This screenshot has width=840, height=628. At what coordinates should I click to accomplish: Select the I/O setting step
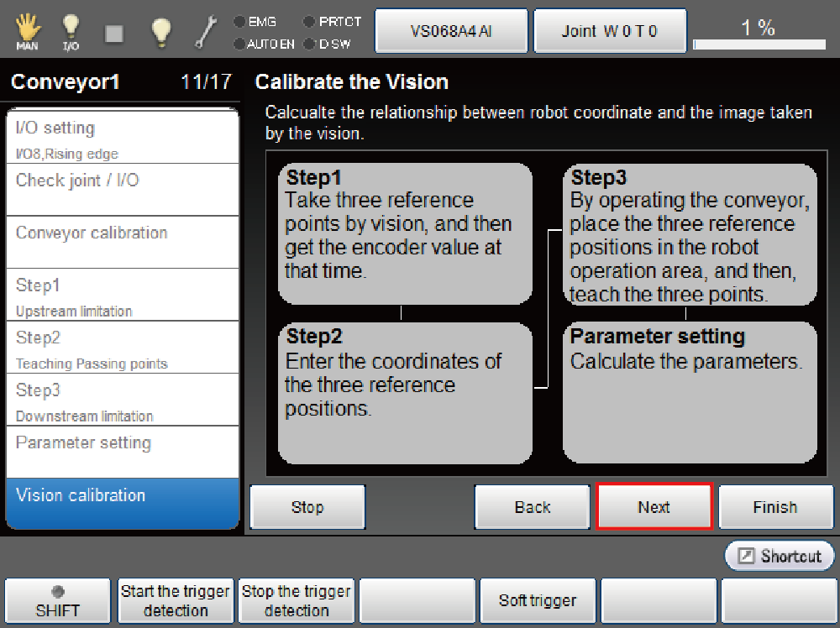[123, 137]
